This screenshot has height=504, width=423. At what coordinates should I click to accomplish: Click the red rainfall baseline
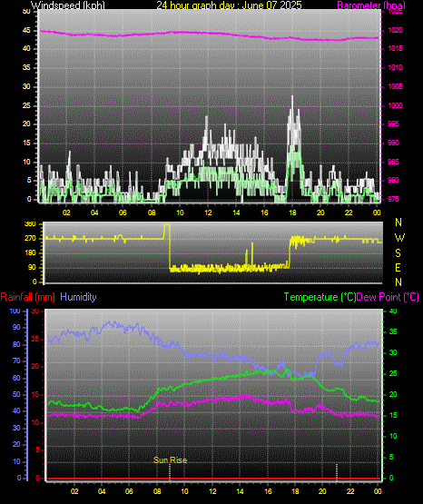pyautogui.click(x=213, y=479)
